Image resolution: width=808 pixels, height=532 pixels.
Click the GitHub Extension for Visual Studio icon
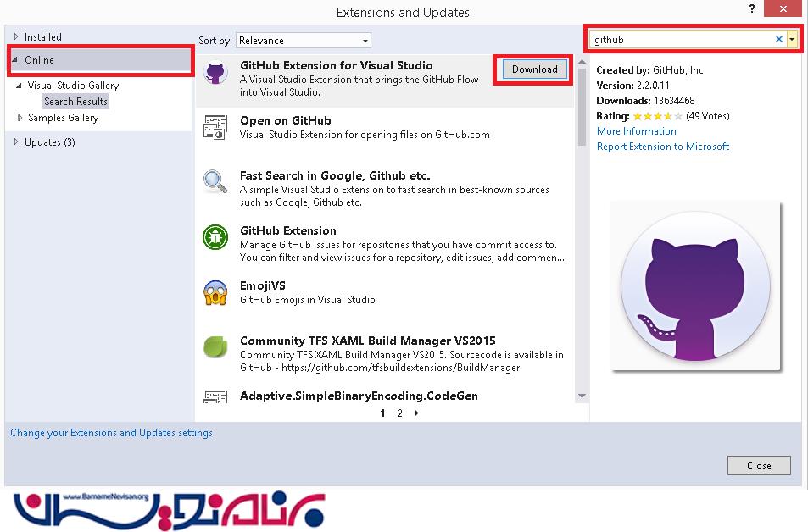coord(215,73)
